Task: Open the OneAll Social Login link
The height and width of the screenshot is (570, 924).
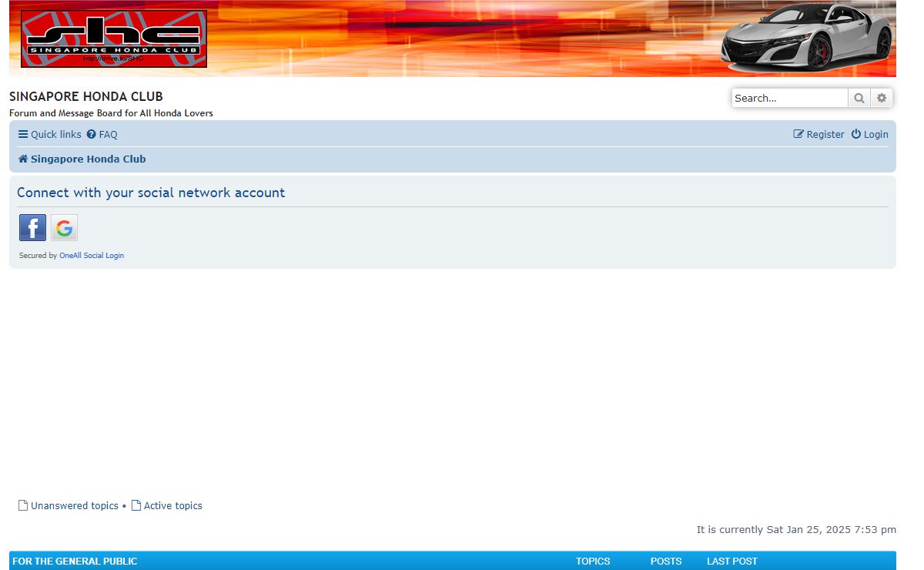Action: click(x=92, y=256)
